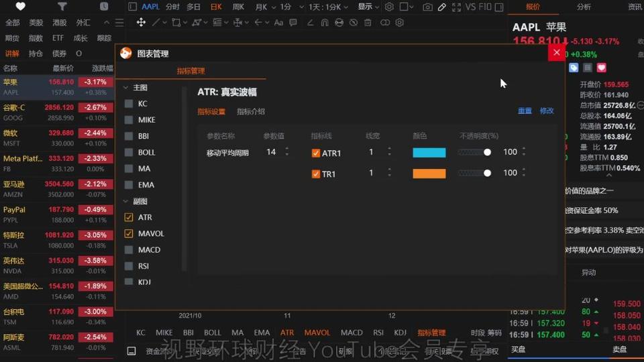
Task: Select the 指标设置 tab
Action: (211, 112)
